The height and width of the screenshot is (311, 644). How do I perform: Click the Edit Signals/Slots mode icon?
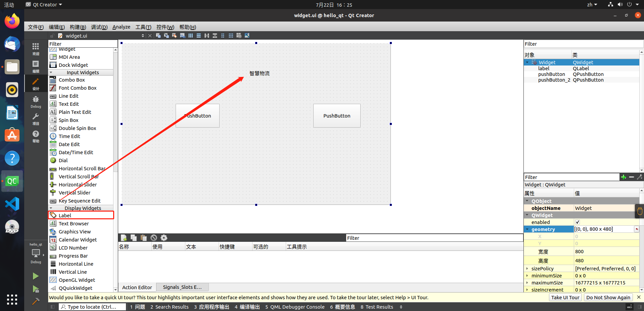pos(166,36)
